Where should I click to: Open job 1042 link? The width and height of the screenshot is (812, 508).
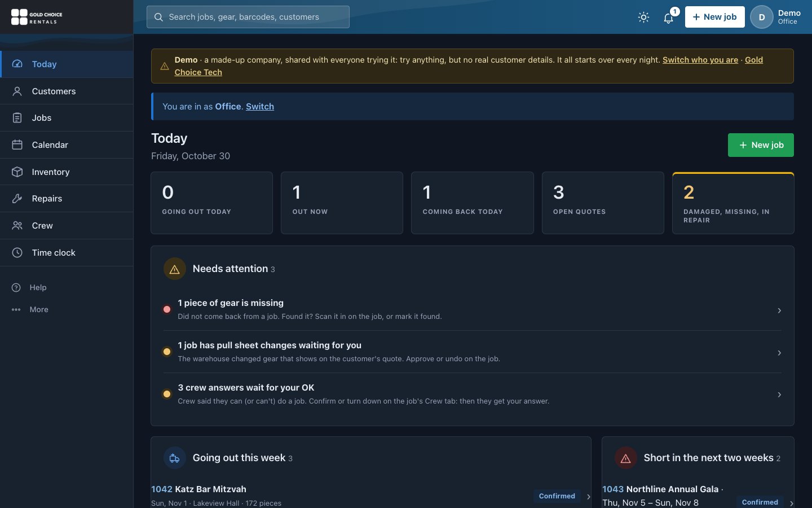coord(162,489)
